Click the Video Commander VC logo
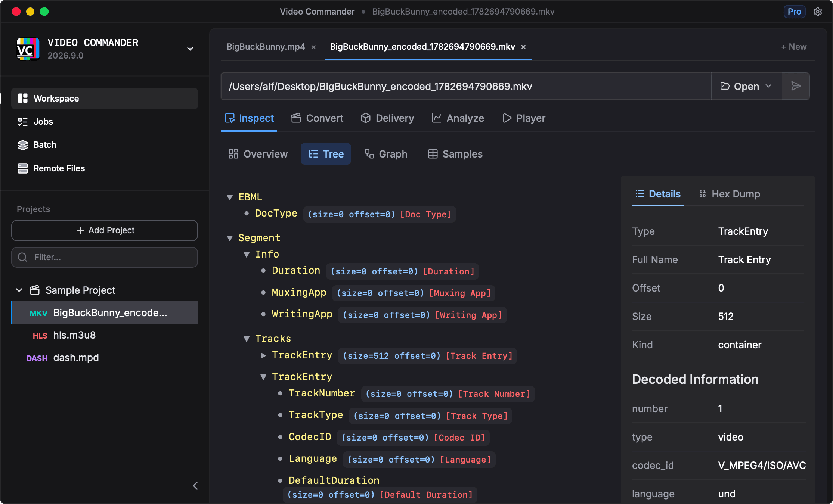Image resolution: width=833 pixels, height=504 pixels. pyautogui.click(x=28, y=49)
